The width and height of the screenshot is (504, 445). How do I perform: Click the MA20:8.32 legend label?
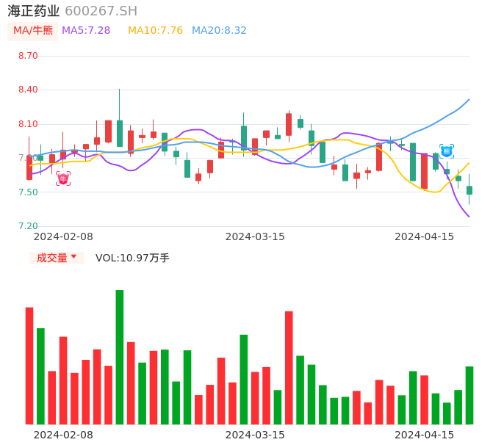219,31
